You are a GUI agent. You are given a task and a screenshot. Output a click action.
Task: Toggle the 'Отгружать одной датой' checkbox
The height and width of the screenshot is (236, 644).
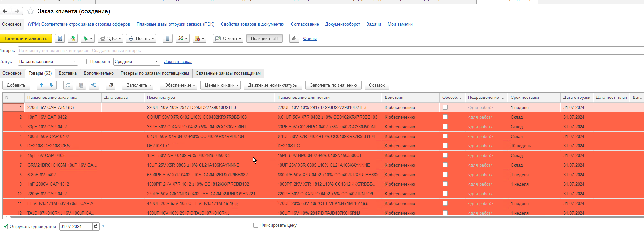(5, 226)
